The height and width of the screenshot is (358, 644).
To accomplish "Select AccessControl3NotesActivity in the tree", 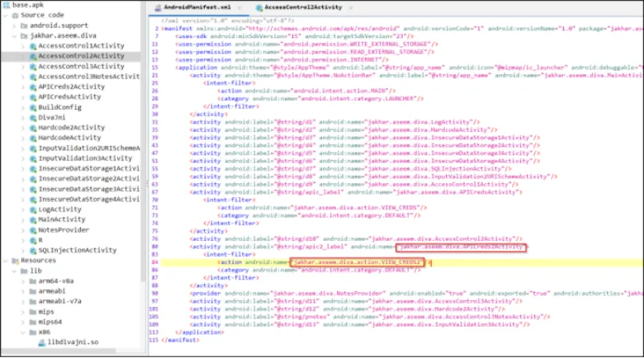I will pos(88,77).
